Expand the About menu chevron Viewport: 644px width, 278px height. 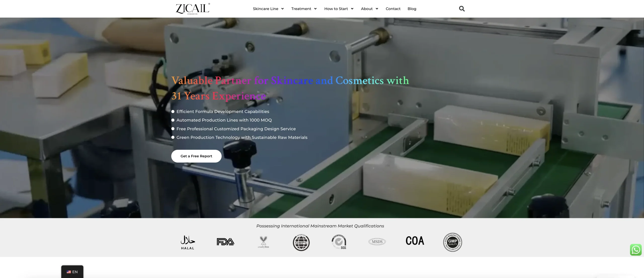pos(377,9)
